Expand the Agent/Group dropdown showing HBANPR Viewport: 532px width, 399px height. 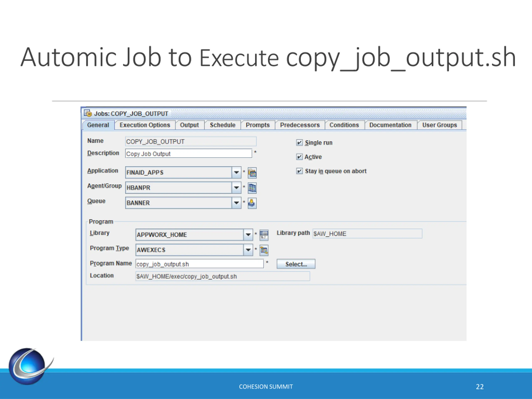tap(236, 188)
